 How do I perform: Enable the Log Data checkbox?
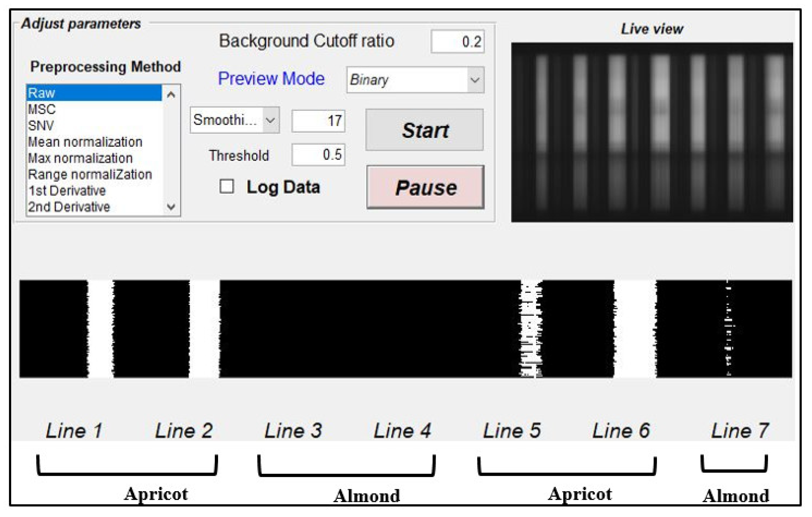pyautogui.click(x=227, y=186)
